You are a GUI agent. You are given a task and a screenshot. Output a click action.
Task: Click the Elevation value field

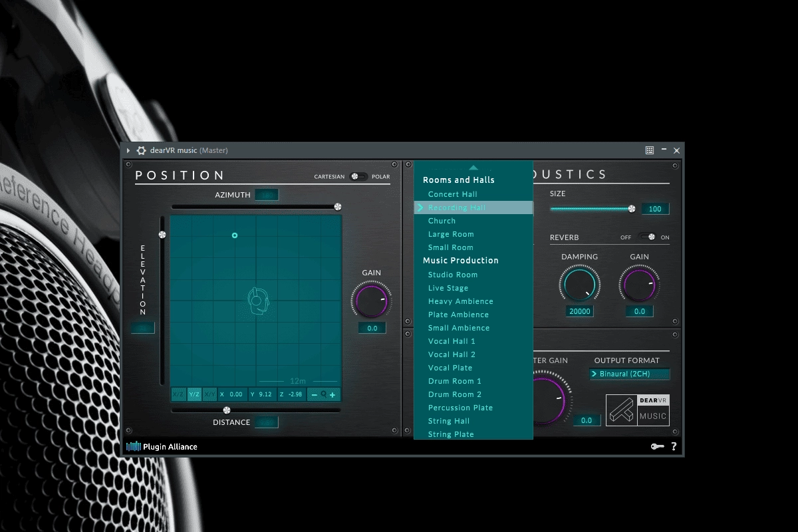[x=142, y=328]
